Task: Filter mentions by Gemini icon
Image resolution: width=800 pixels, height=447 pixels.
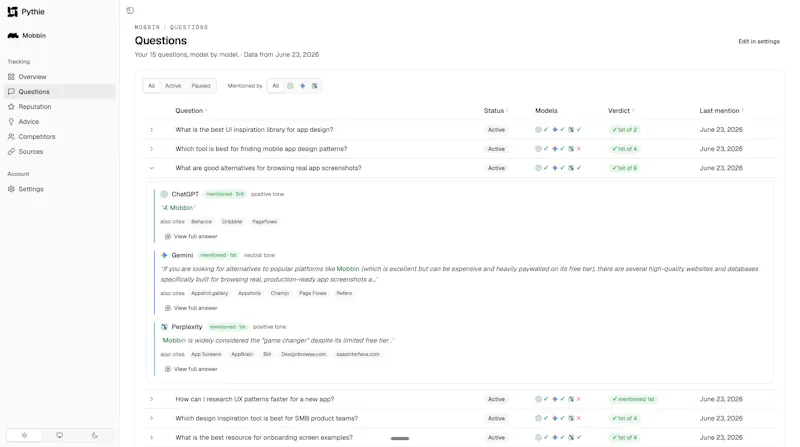Action: [303, 86]
